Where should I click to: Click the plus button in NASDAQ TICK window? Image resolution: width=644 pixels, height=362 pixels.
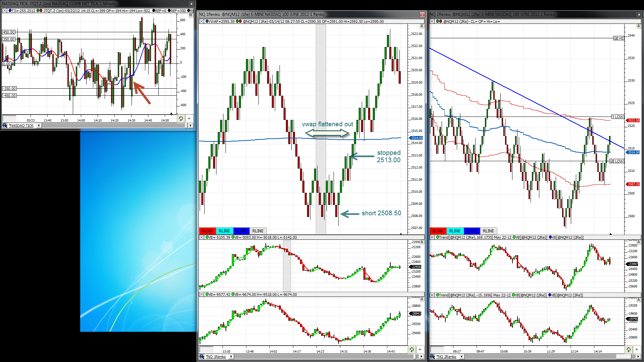point(189,119)
